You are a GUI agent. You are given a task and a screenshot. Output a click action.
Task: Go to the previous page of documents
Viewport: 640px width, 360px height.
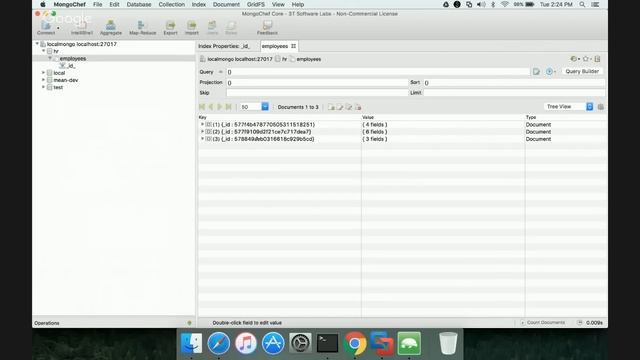point(211,107)
